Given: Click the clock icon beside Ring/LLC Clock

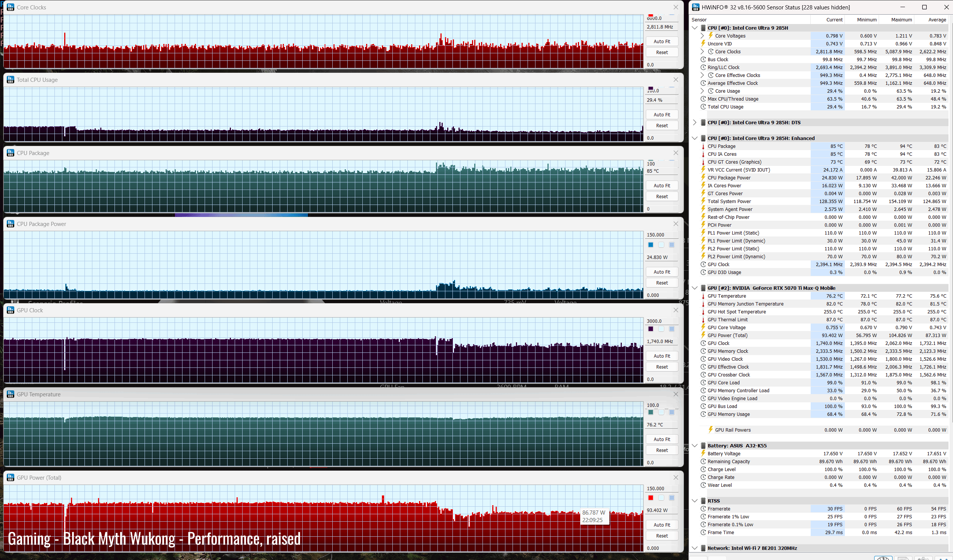Looking at the screenshot, I should point(703,67).
